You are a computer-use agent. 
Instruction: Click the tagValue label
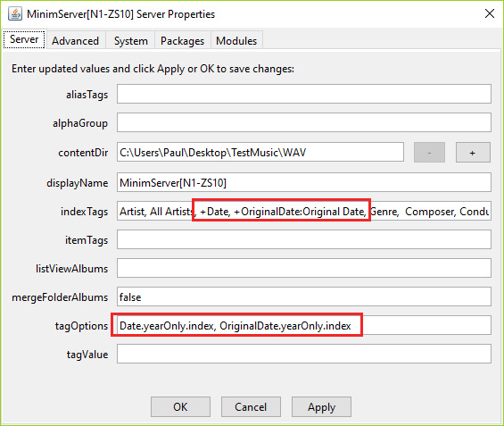(x=87, y=355)
